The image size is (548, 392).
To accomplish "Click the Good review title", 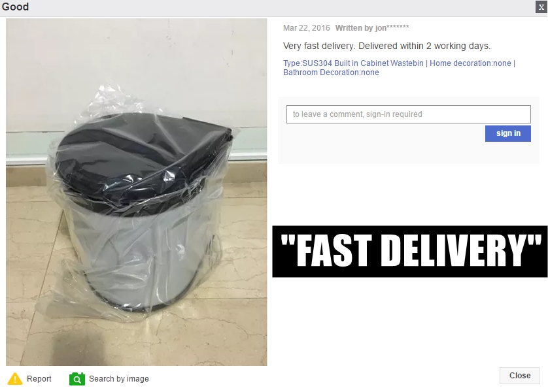I will (15, 7).
